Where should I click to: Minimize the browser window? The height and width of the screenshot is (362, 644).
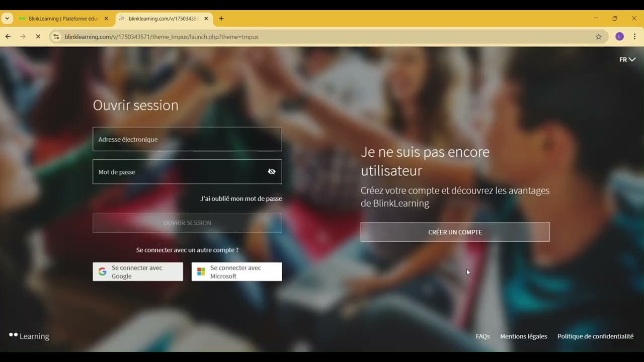click(x=596, y=18)
